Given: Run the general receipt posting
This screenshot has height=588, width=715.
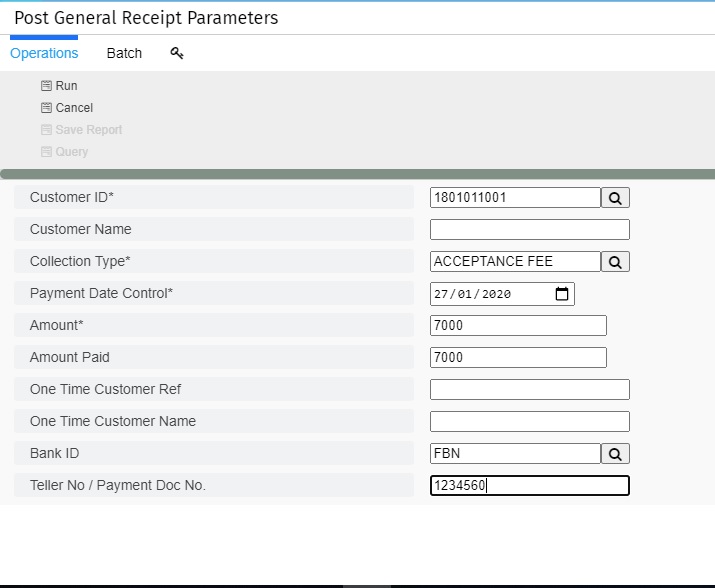Looking at the screenshot, I should [x=66, y=86].
